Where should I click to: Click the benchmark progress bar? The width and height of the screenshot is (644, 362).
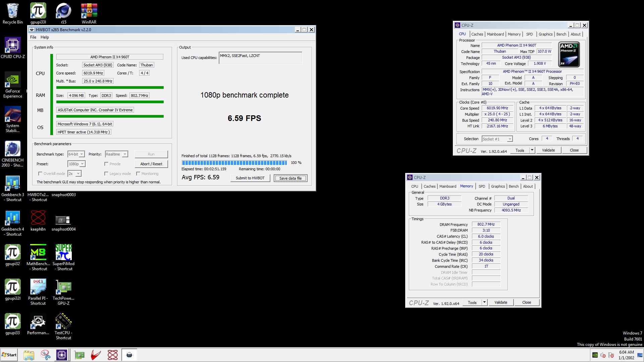click(x=234, y=163)
